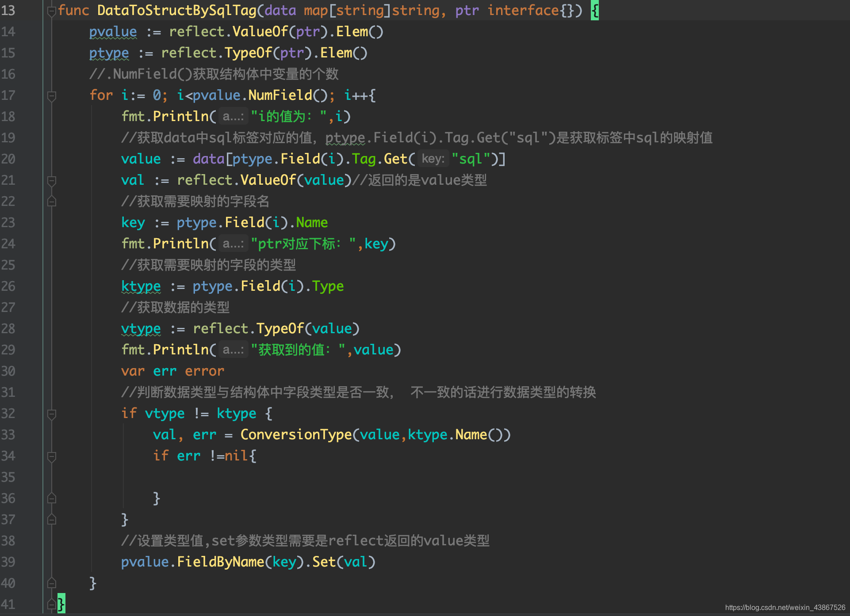Viewport: 850px width, 616px height.
Task: Click fold end marker at line 40
Action: click(x=52, y=583)
